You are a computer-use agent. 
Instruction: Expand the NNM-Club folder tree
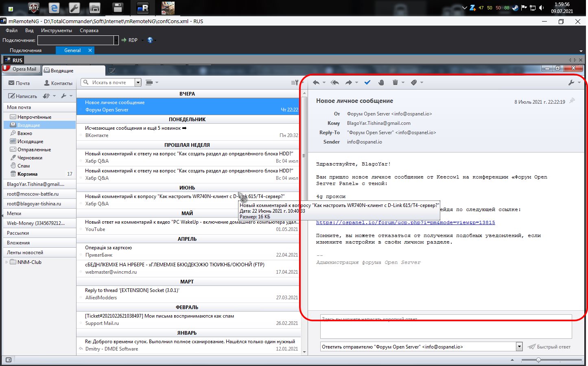click(x=7, y=262)
